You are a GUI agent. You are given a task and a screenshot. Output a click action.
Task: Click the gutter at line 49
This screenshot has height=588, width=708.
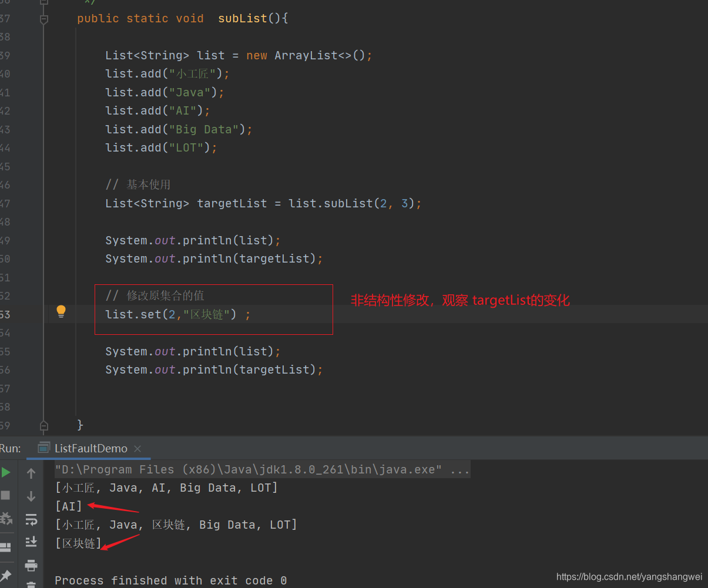[x=5, y=240]
